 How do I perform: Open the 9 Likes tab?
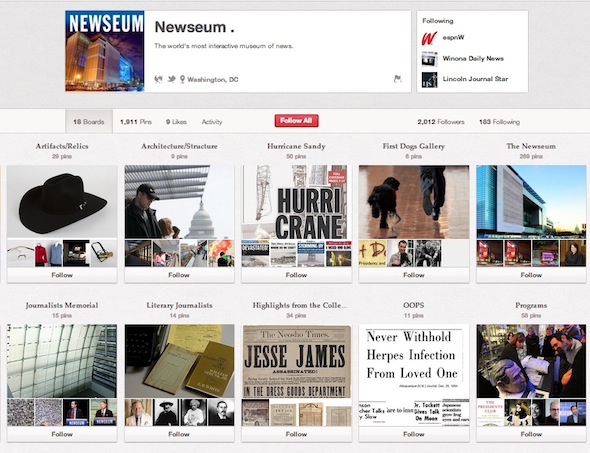176,122
